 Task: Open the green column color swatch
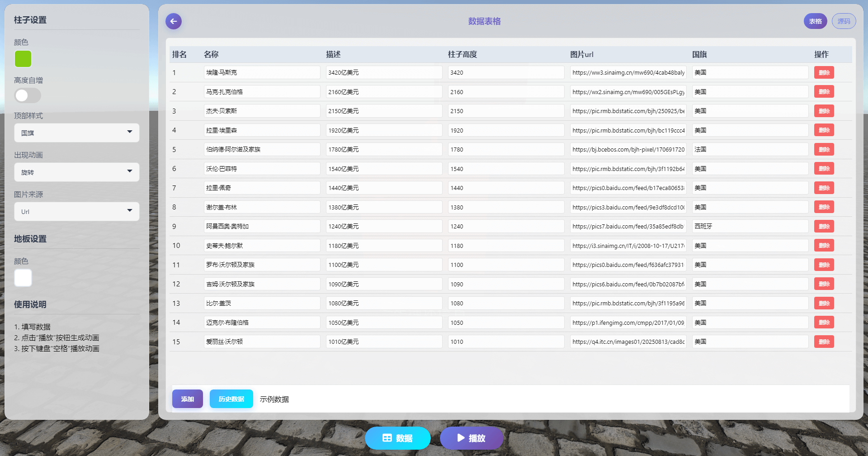click(x=23, y=59)
